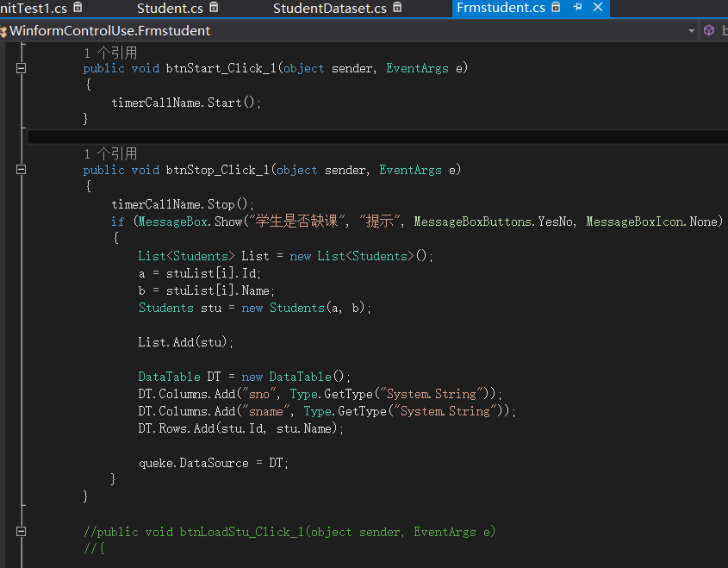Click on line b = stuList[i].Name
The width and height of the screenshot is (728, 568).
pos(207,290)
